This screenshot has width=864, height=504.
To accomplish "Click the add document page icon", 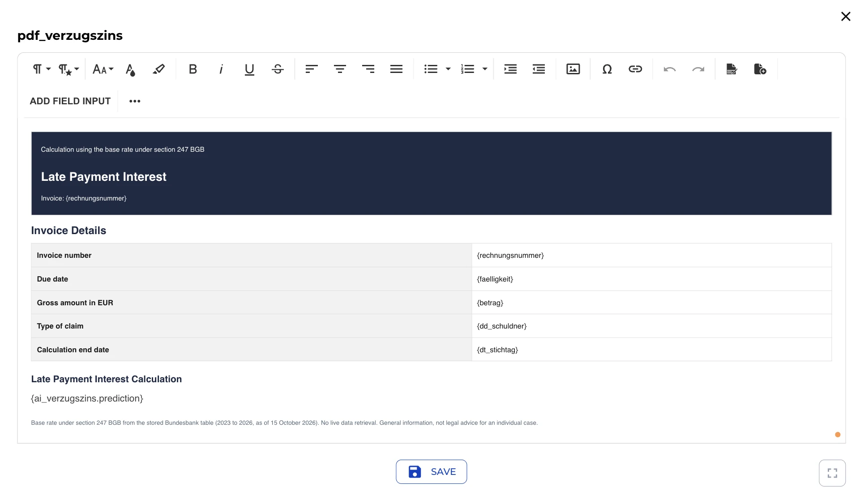I will coord(760,69).
